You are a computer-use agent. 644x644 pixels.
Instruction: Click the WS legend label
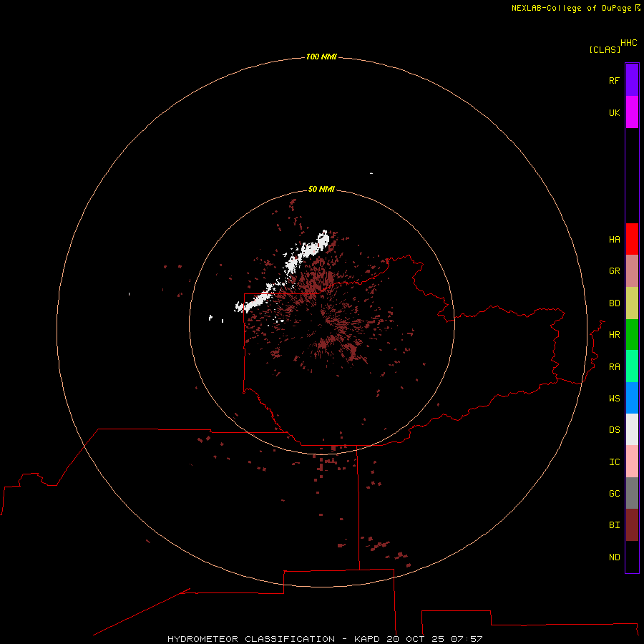click(x=614, y=398)
